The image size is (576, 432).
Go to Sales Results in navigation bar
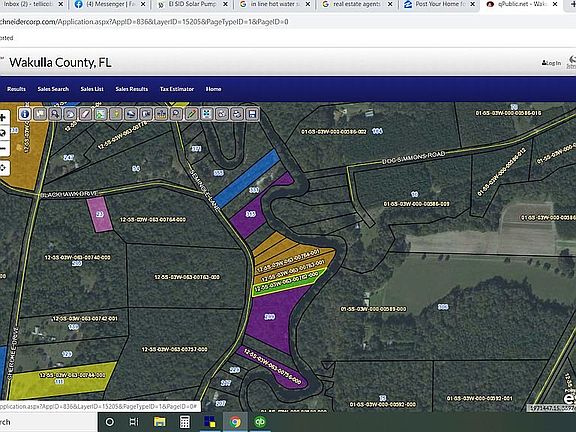(x=132, y=89)
